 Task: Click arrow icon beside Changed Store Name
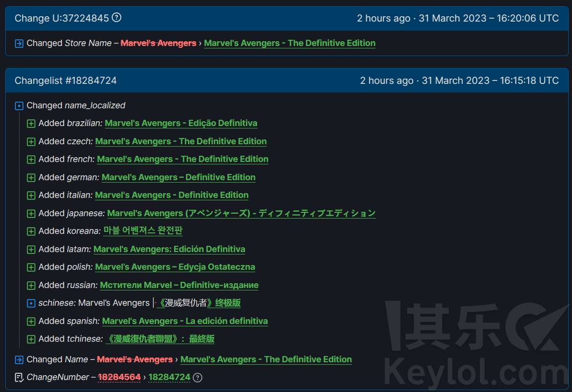point(19,44)
